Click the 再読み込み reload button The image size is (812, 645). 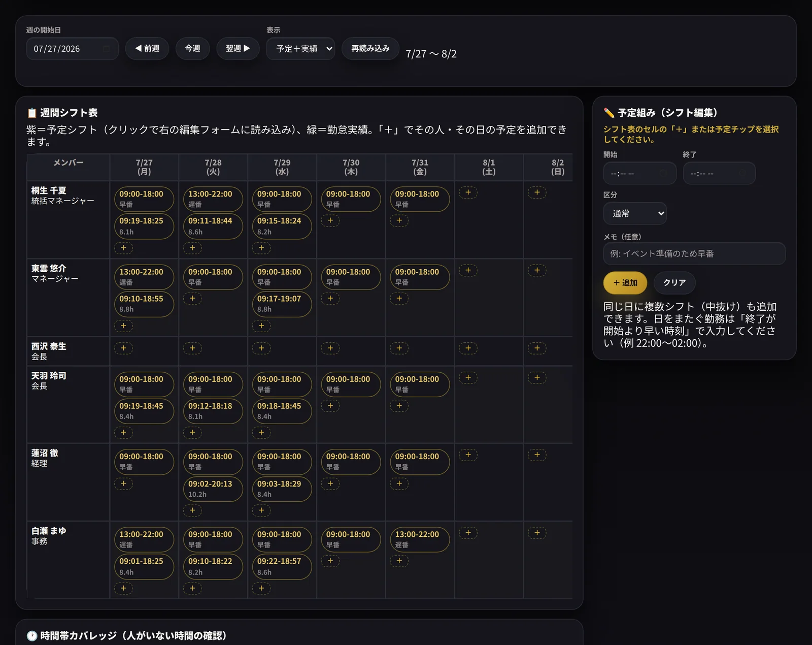(x=370, y=49)
